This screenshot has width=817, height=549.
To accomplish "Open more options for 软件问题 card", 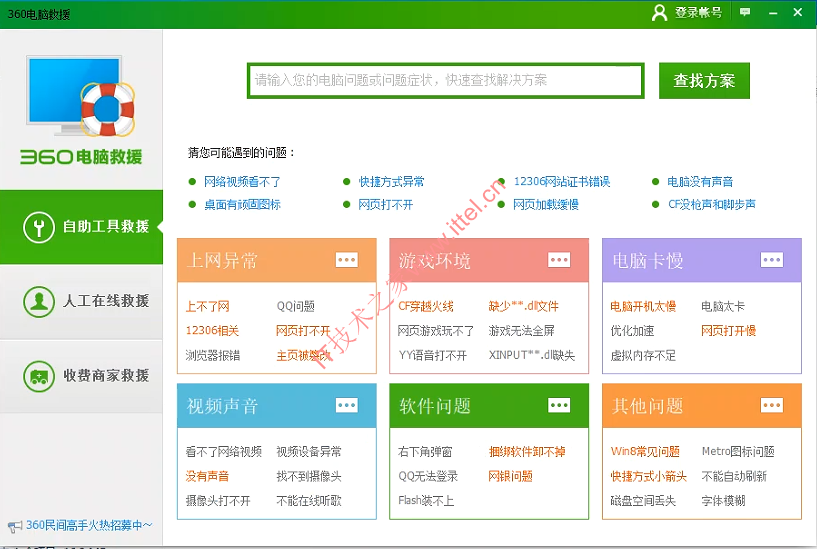I will click(559, 405).
